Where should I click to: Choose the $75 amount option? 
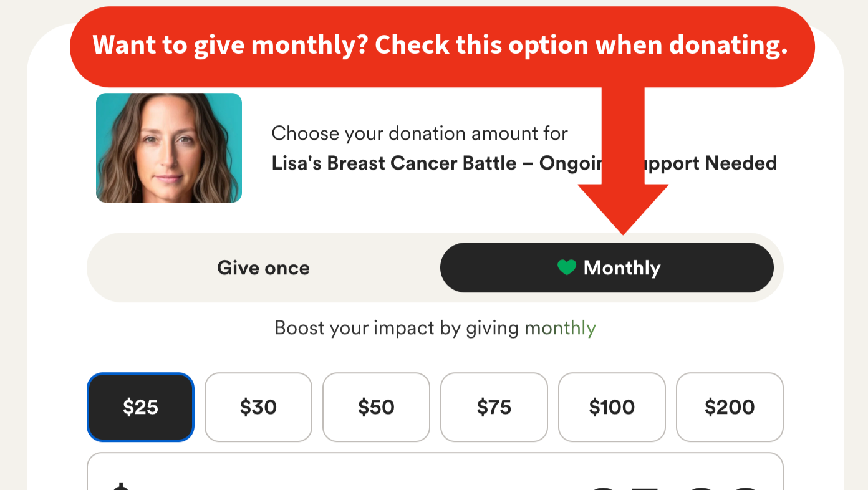click(494, 407)
